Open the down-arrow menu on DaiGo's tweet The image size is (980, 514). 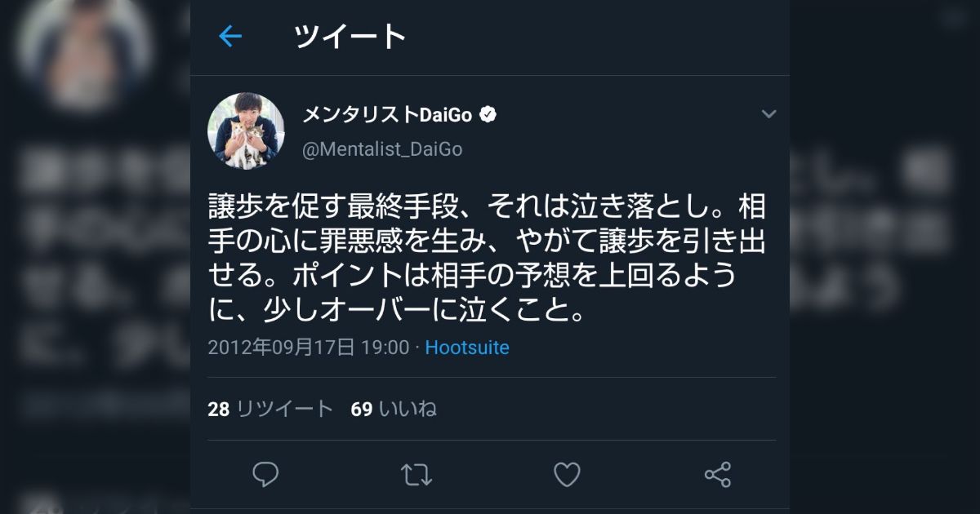(x=768, y=115)
